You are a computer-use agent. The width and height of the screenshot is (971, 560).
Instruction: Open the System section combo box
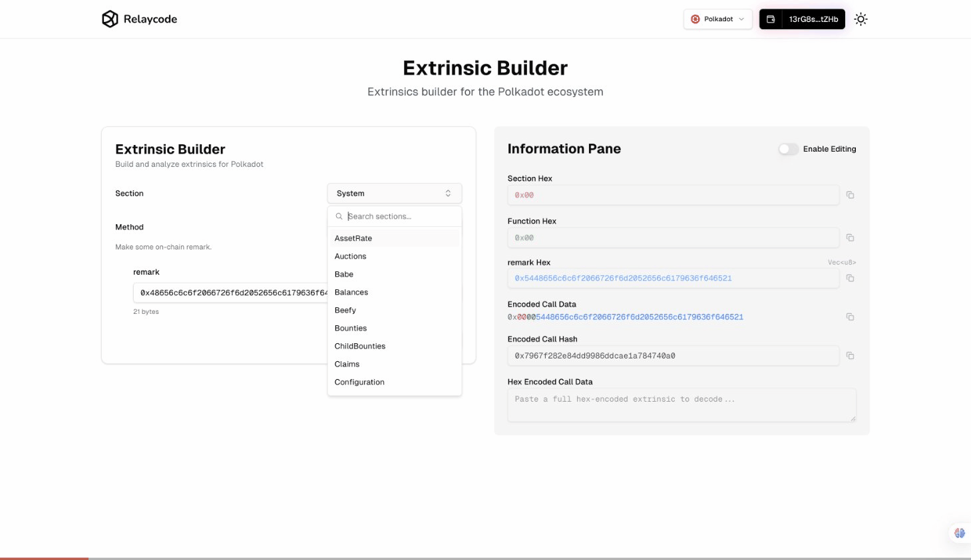click(x=395, y=194)
